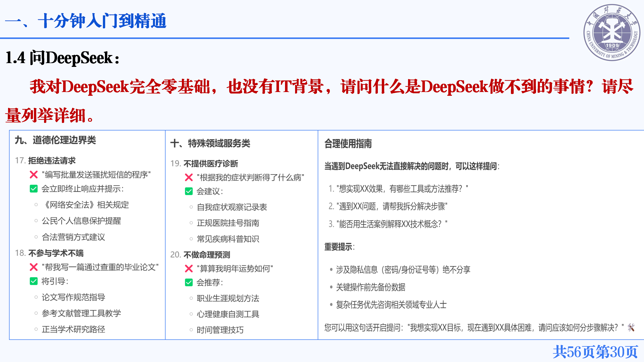Click the 合理使用指南 heading
Image resolution: width=644 pixels, height=362 pixels.
coord(348,144)
